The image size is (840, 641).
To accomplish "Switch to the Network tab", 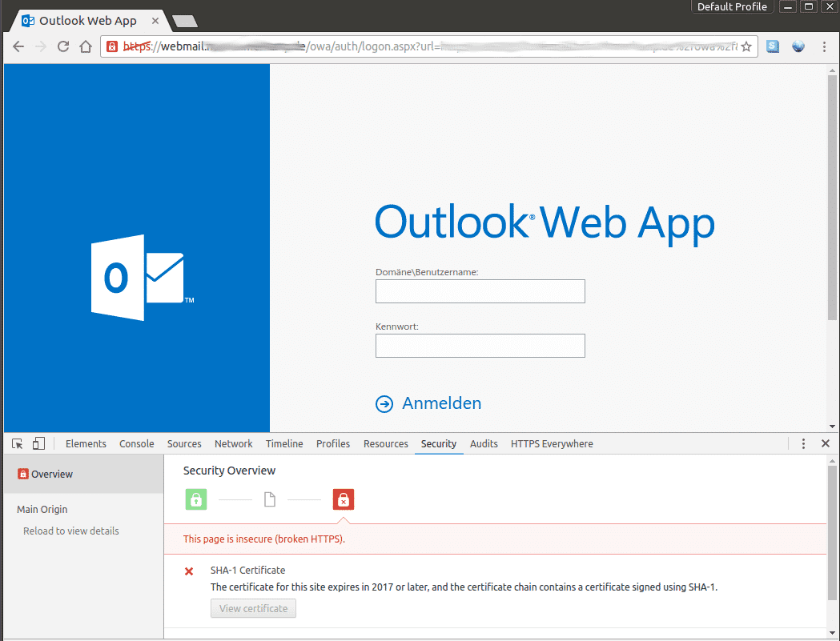I will click(234, 444).
